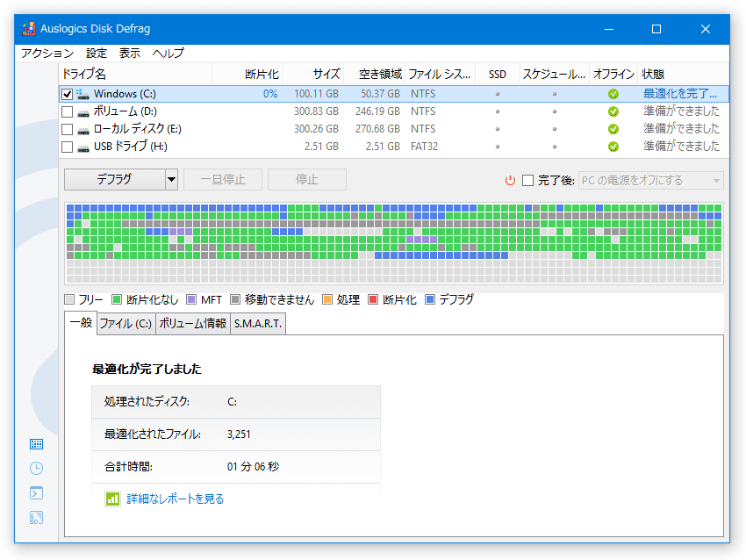Open the 表示 menu
The width and height of the screenshot is (746, 560).
tap(130, 53)
